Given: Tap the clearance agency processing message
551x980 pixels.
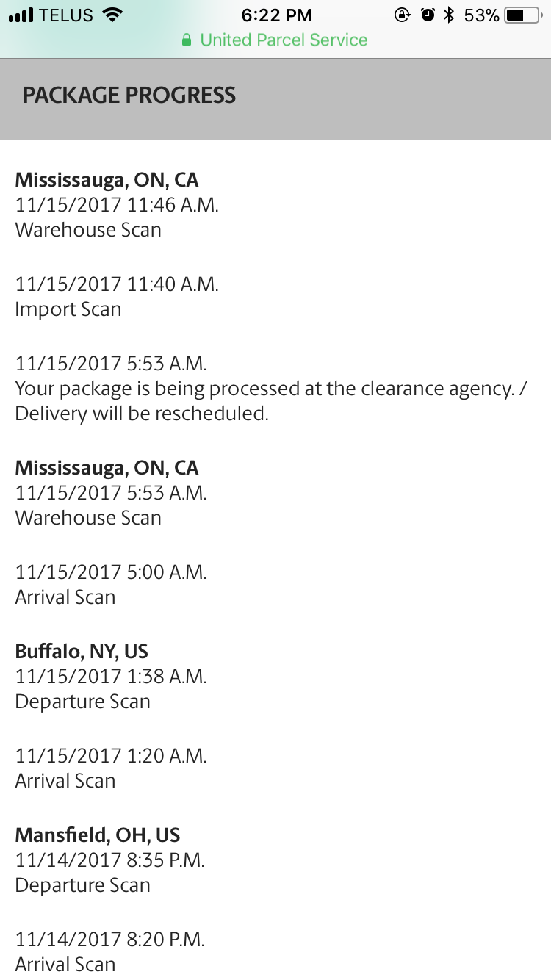Looking at the screenshot, I should tap(272, 401).
